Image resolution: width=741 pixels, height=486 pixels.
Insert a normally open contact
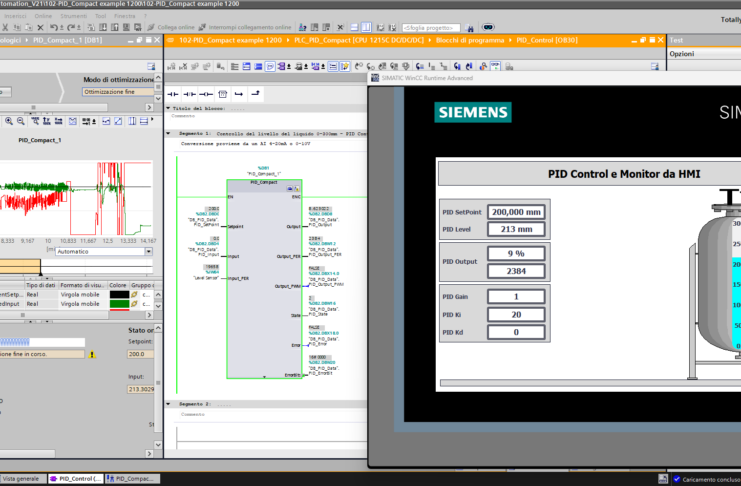pos(172,94)
